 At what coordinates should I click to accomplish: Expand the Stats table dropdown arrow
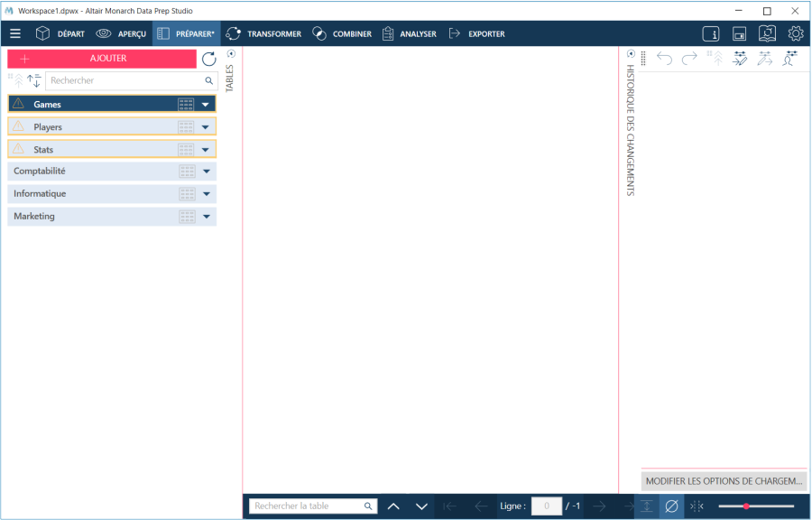pos(206,150)
